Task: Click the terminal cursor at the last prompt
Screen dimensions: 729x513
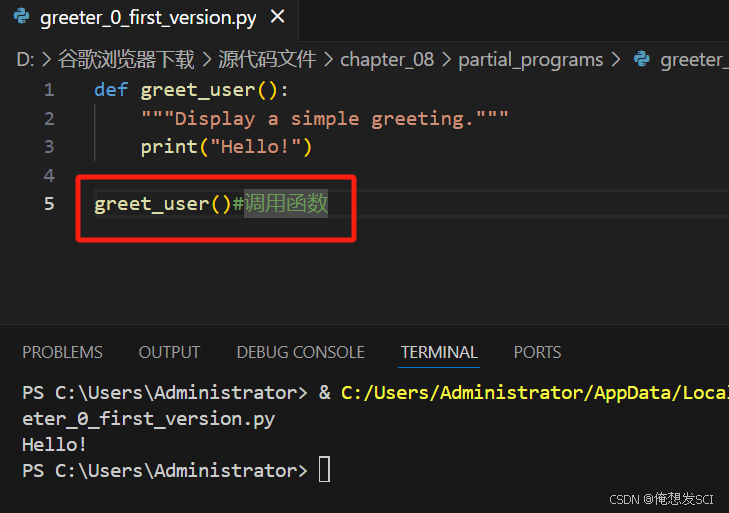Action: tap(325, 470)
